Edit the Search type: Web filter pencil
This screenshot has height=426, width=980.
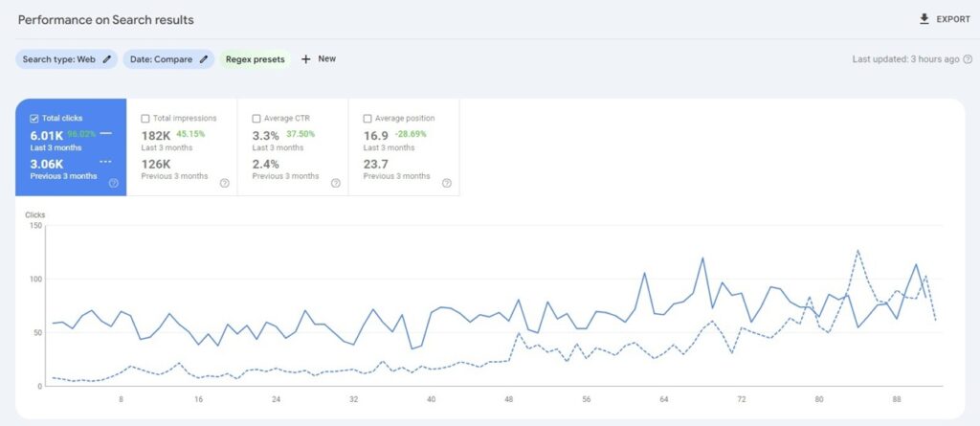[x=107, y=59]
